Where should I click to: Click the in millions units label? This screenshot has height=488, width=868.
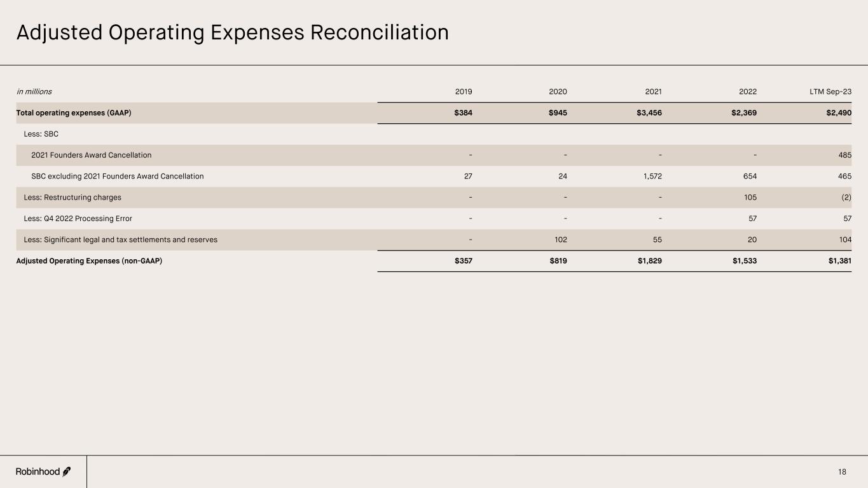click(x=34, y=91)
